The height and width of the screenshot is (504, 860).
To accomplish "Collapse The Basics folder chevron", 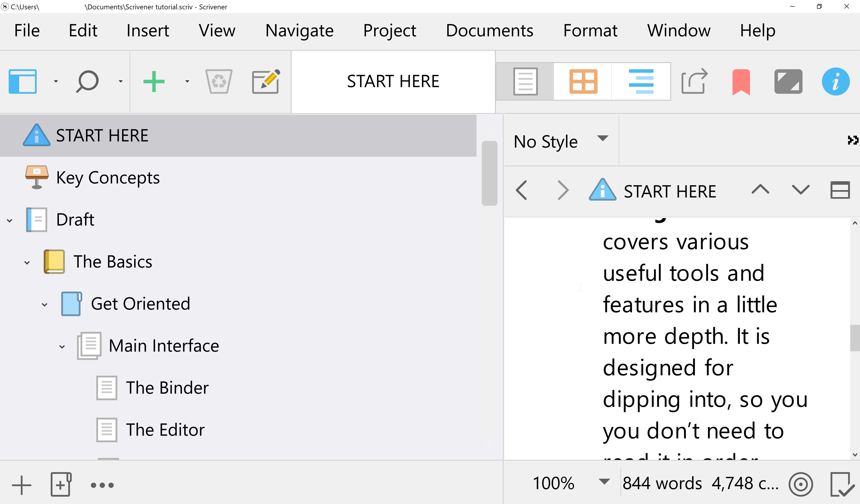I will pyautogui.click(x=27, y=263).
